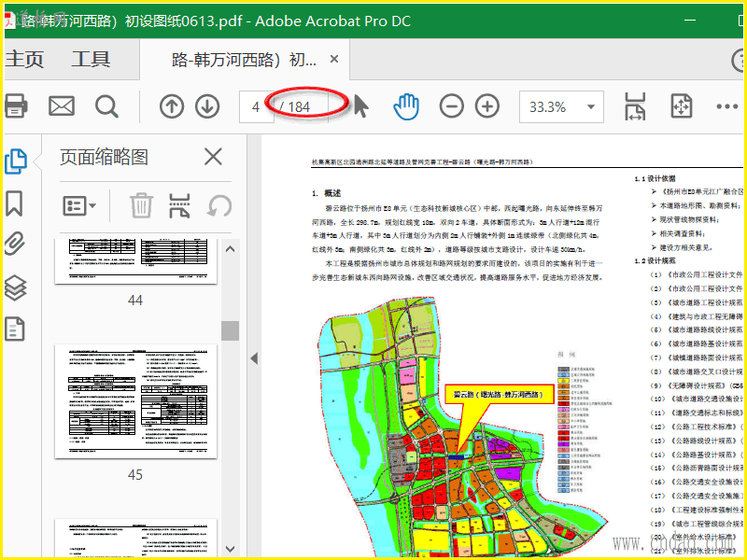Switch to 主页 tab
The height and width of the screenshot is (560, 747).
(x=24, y=60)
